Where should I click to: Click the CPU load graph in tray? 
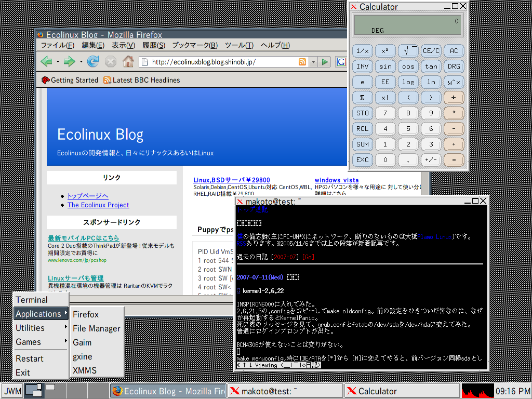(x=478, y=391)
